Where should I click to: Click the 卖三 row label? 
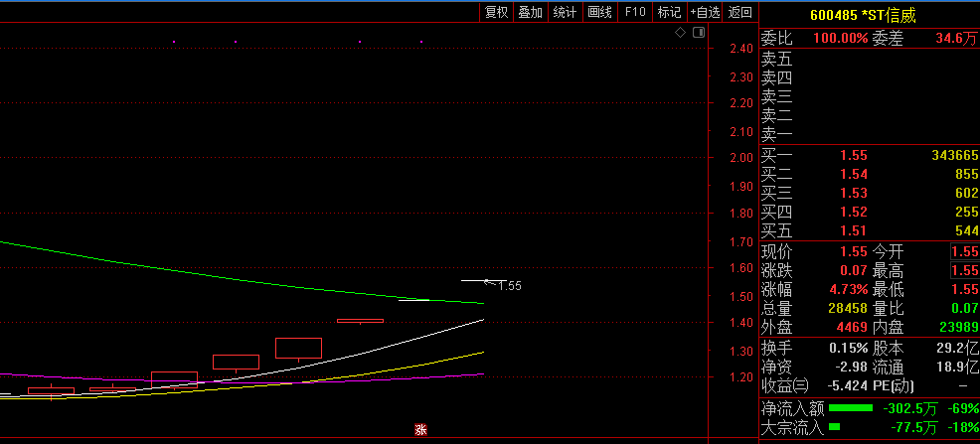[776, 96]
